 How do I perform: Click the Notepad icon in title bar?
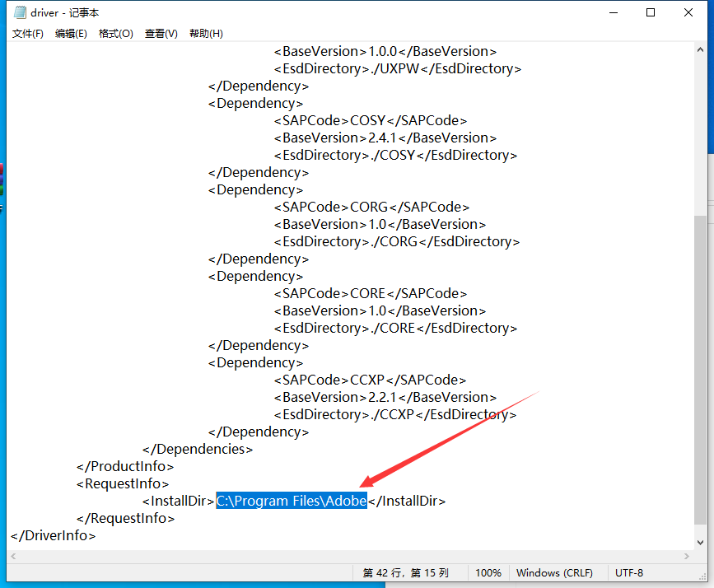coord(20,12)
